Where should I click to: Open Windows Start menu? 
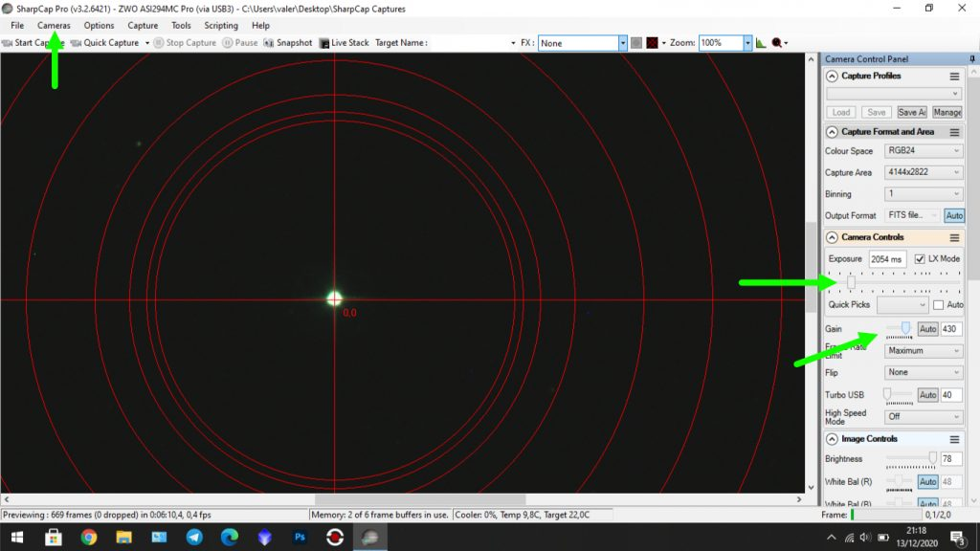pyautogui.click(x=17, y=538)
